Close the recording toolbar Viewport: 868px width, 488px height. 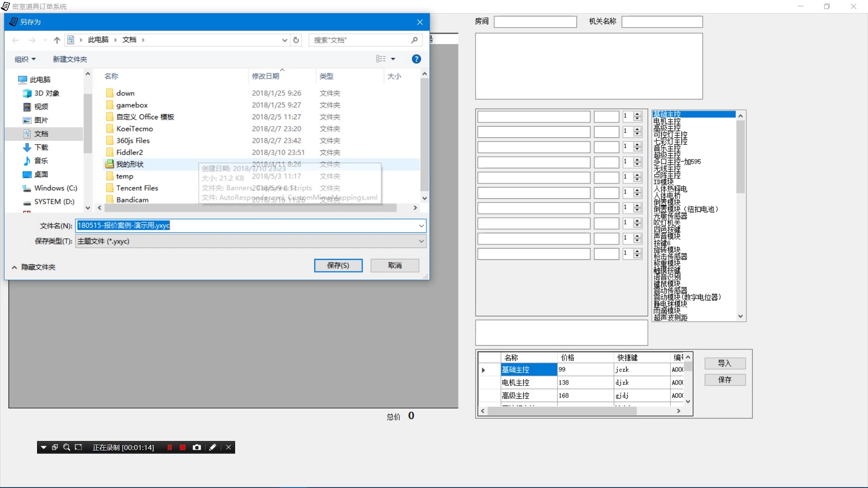point(228,447)
